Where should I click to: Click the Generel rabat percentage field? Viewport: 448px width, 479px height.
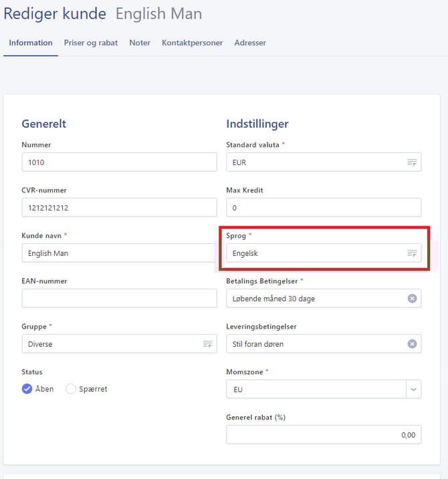(x=324, y=435)
